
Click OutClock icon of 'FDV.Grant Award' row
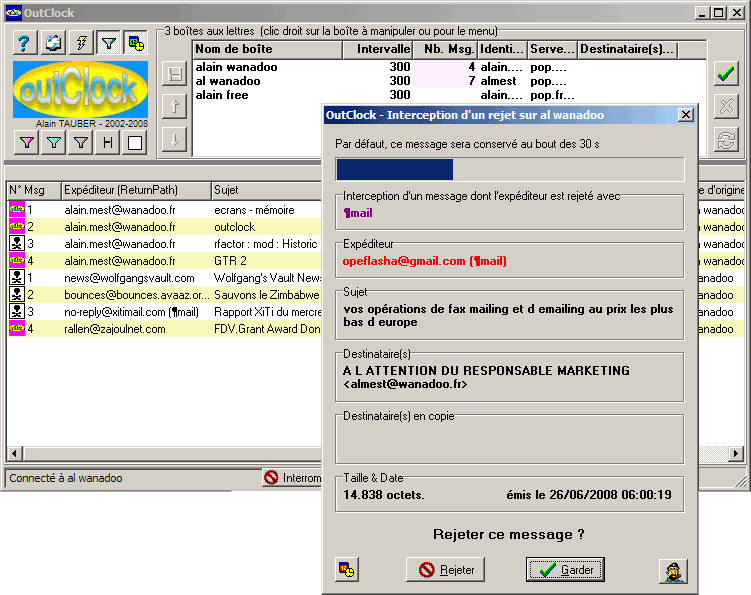pyautogui.click(x=17, y=328)
